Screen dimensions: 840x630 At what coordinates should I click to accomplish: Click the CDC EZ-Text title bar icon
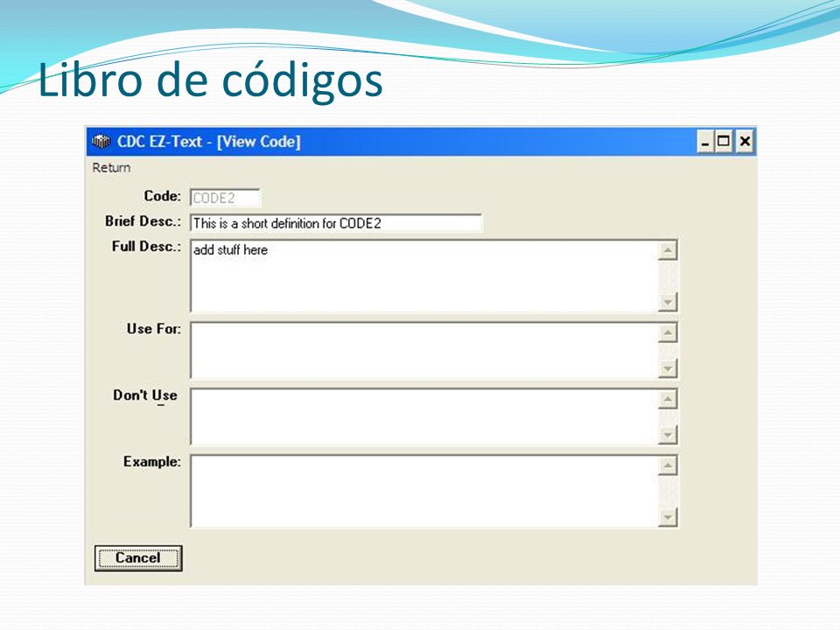coord(101,142)
